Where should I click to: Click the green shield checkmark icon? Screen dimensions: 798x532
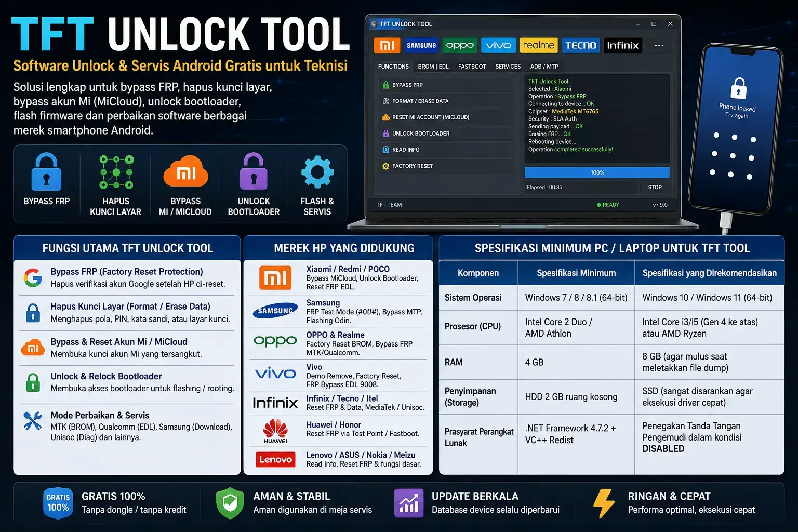click(x=230, y=503)
